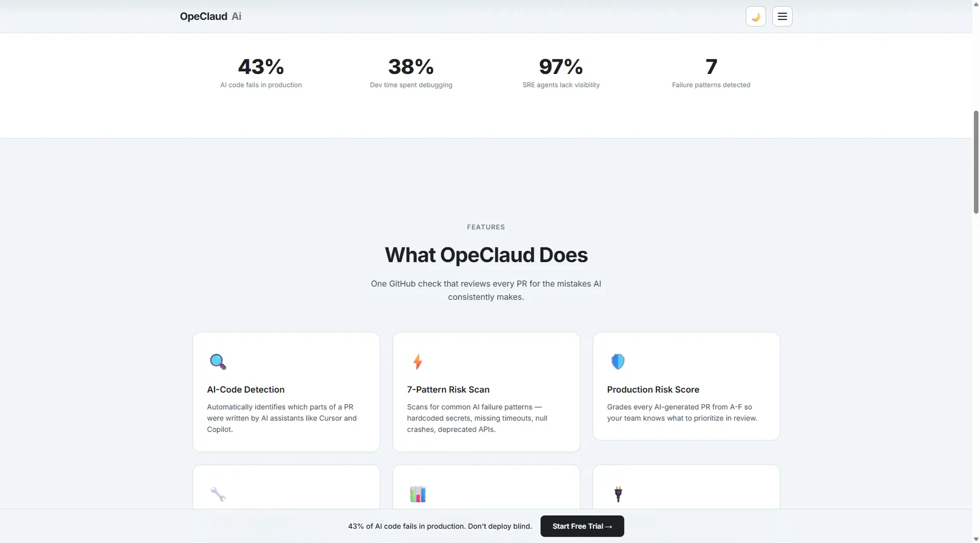The width and height of the screenshot is (980, 543).
Task: Click the 97% statistic figure
Action: [x=561, y=67]
